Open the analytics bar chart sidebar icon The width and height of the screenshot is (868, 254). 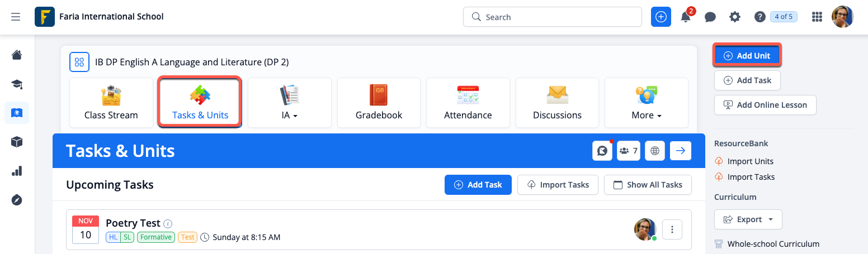click(17, 171)
